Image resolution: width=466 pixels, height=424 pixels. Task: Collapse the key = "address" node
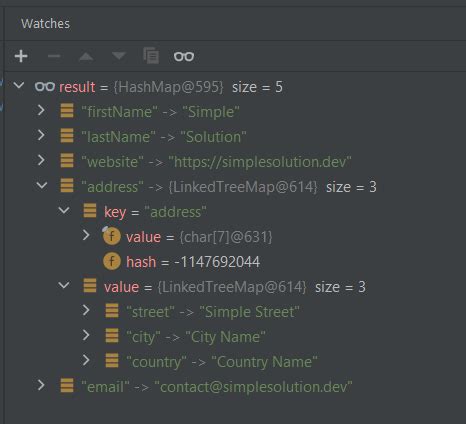64,210
